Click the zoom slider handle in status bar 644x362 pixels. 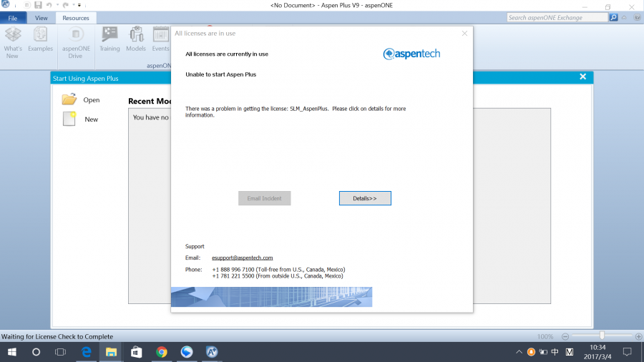coord(602,336)
